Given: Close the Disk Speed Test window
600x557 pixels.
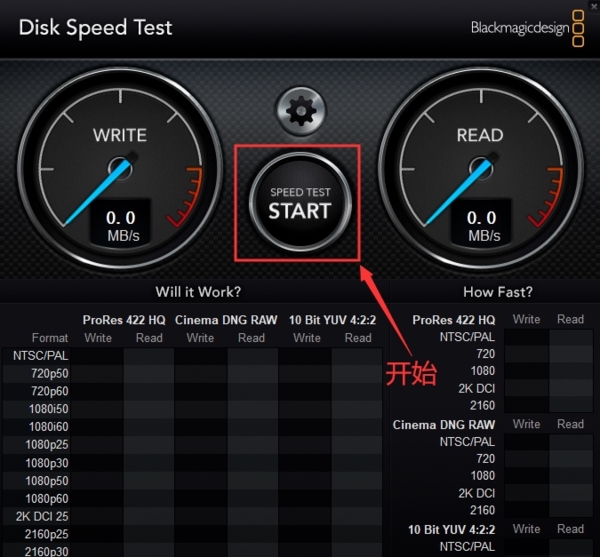Looking at the screenshot, I should click(594, 6).
